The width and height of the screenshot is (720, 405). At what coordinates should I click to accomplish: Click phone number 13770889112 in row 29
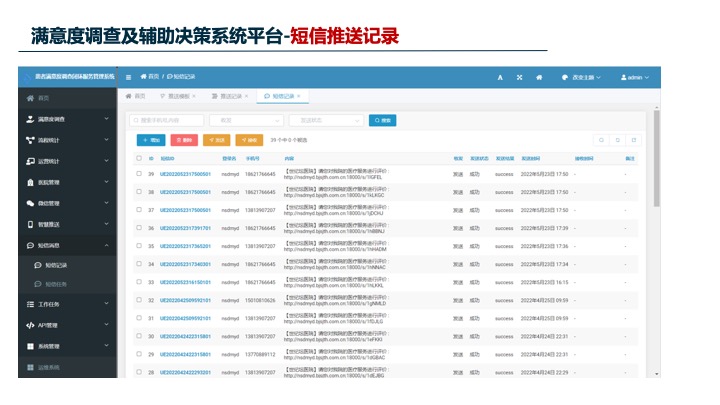[260, 354]
